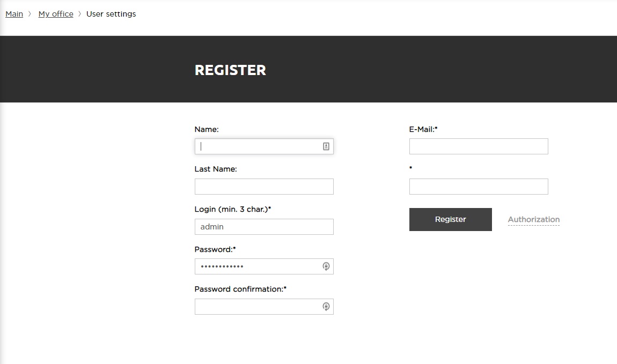This screenshot has height=364, width=617.
Task: Click the unlabeled required field below E-Mail
Action: (479, 187)
